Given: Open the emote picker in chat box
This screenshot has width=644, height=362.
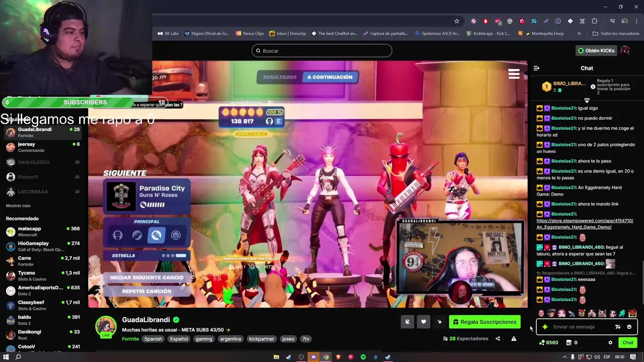Looking at the screenshot, I should pos(629,327).
